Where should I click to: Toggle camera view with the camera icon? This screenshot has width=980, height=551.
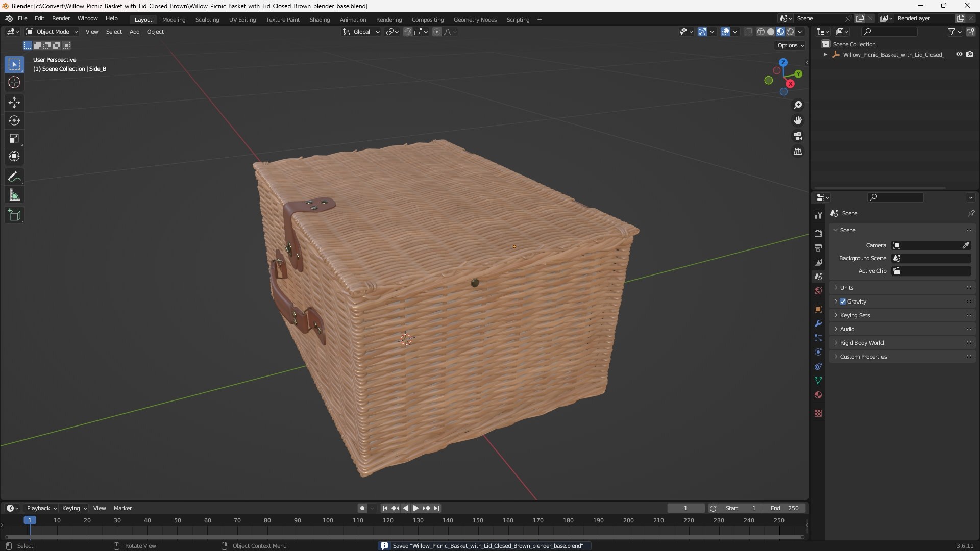click(x=798, y=136)
